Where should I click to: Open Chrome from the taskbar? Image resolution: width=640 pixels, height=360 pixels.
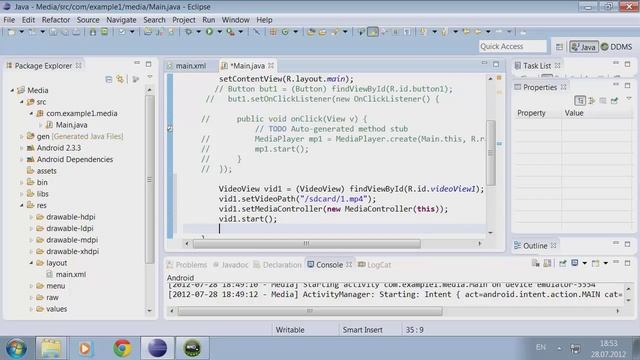pyautogui.click(x=122, y=348)
